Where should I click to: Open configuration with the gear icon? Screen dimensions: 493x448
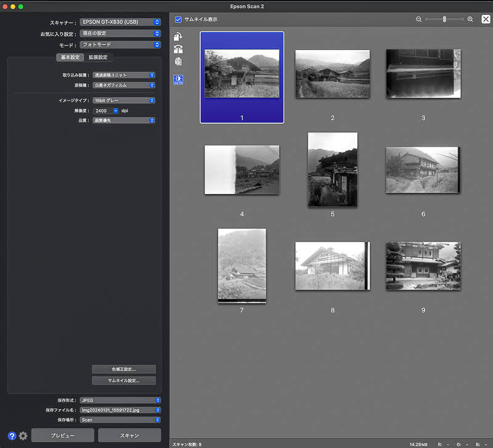pyautogui.click(x=23, y=436)
